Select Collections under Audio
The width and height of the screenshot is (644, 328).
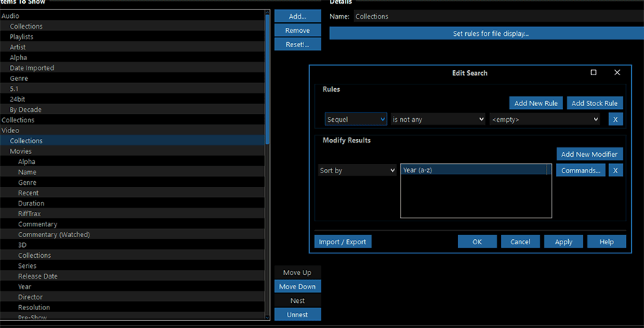(x=132, y=26)
